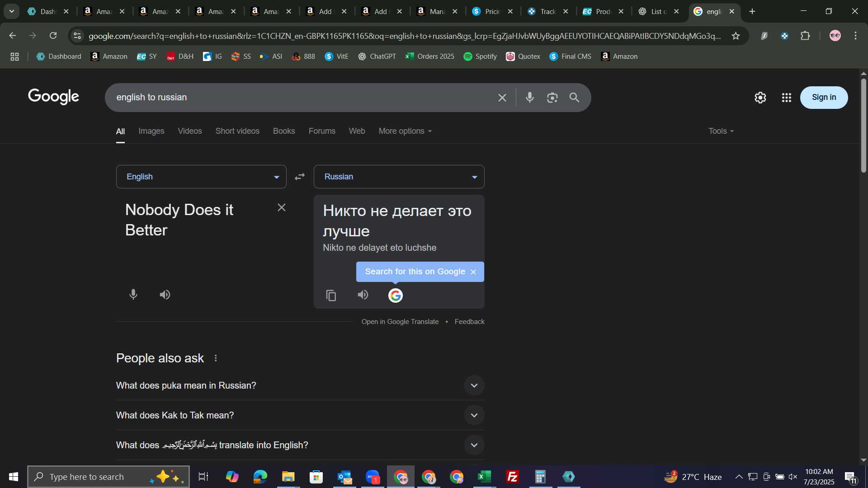Expand What does puka mean in Russian
This screenshot has width=868, height=488.
coord(300,385)
